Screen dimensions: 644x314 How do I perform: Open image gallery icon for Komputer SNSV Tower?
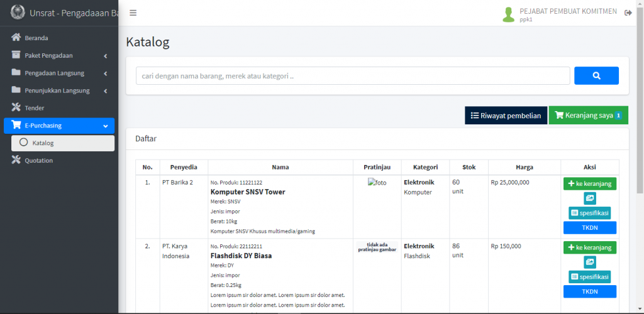point(589,198)
